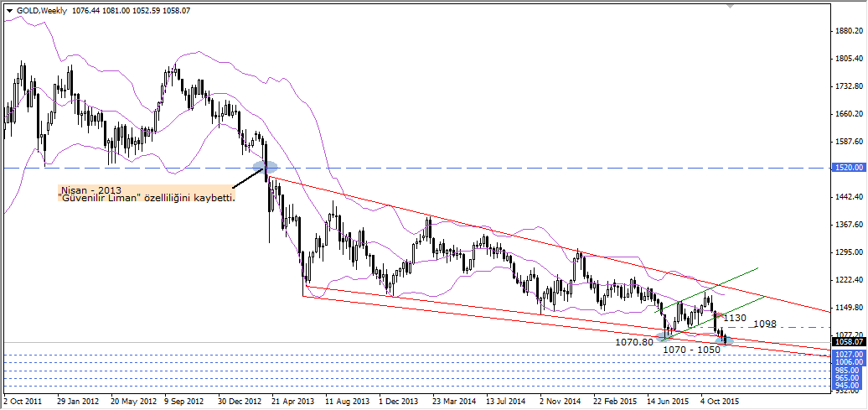The height and width of the screenshot is (410, 868).
Task: Click the 1520.00 price tag on the axis
Action: tap(849, 169)
